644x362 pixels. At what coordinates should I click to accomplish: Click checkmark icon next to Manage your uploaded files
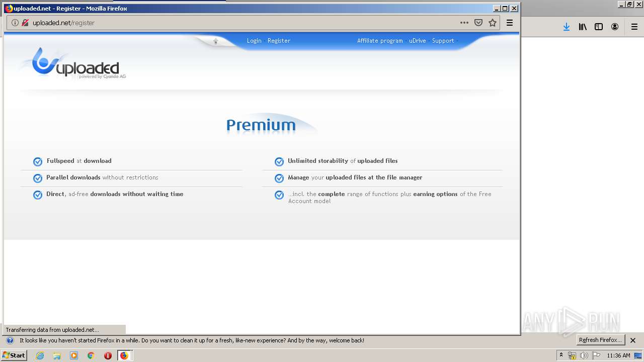(279, 178)
